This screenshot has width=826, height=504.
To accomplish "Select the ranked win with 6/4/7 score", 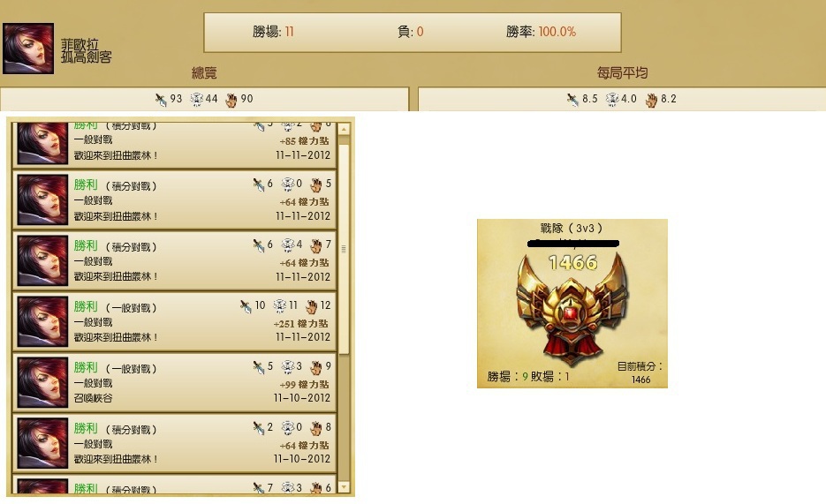I will click(x=174, y=261).
